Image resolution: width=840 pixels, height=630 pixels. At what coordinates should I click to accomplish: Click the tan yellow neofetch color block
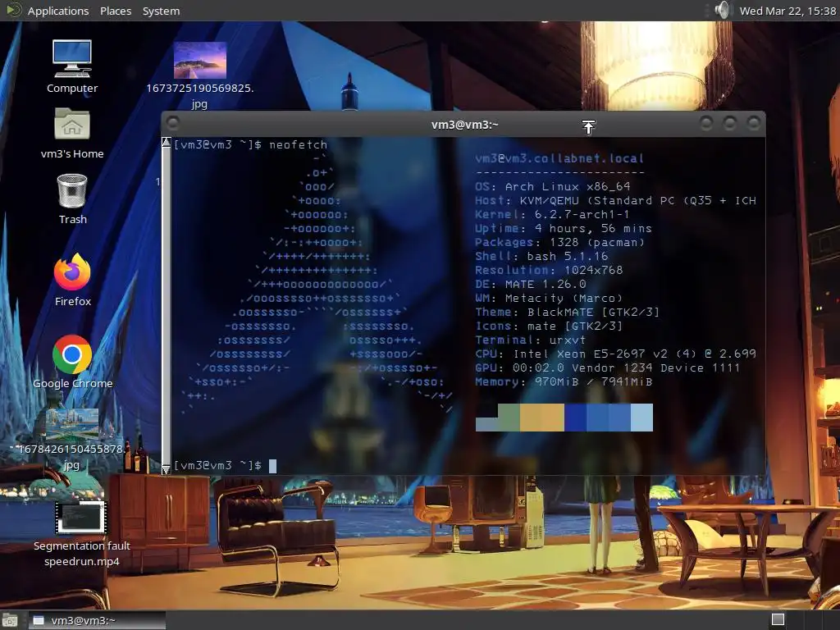[x=541, y=418]
